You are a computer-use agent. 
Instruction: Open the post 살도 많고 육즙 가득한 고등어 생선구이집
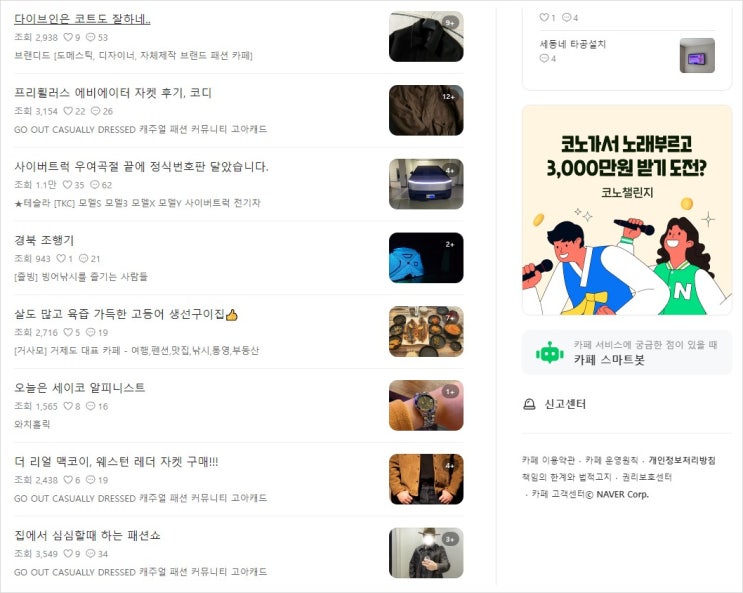[x=126, y=314]
